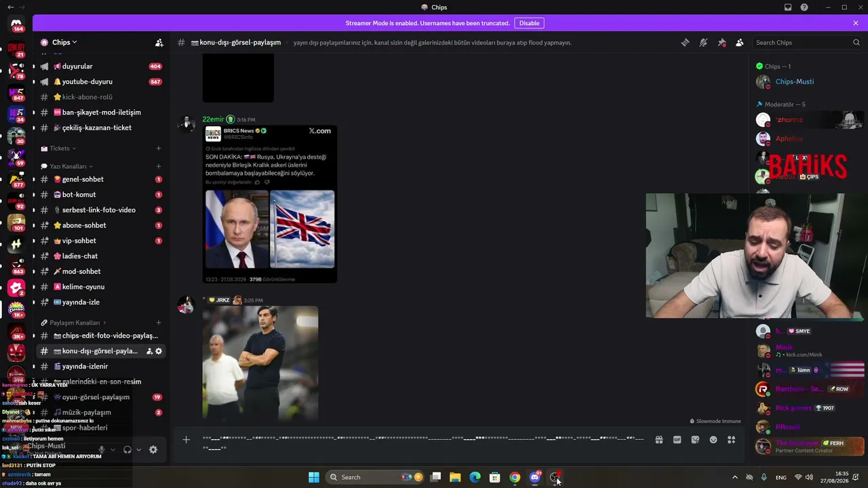Open User Settings gear
This screenshot has height=488, width=868.
pyautogui.click(x=153, y=449)
